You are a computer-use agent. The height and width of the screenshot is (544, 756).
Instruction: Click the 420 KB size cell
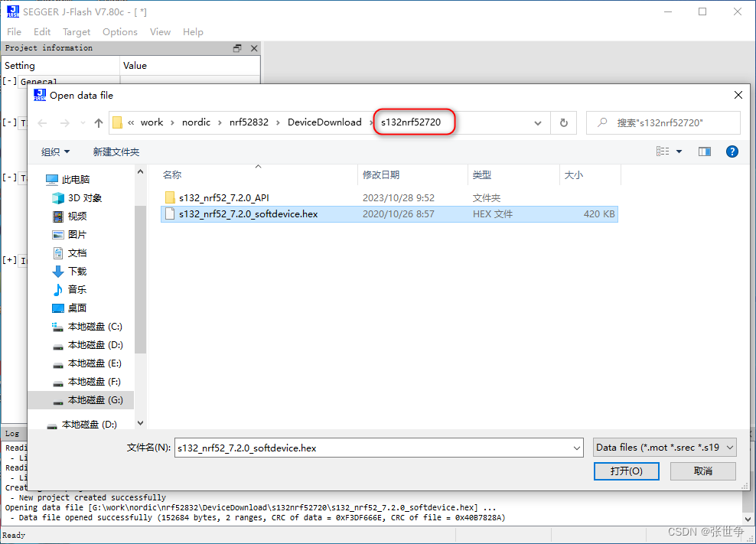[599, 213]
